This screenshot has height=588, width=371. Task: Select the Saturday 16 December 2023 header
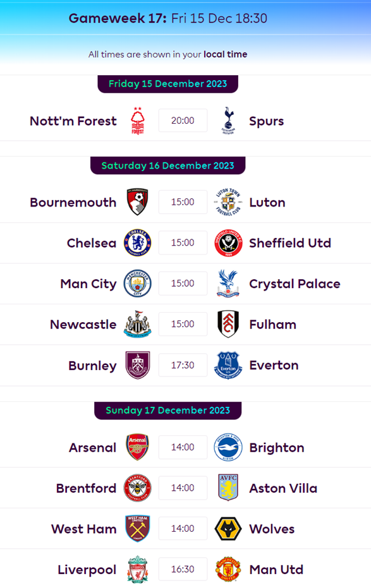(x=167, y=165)
